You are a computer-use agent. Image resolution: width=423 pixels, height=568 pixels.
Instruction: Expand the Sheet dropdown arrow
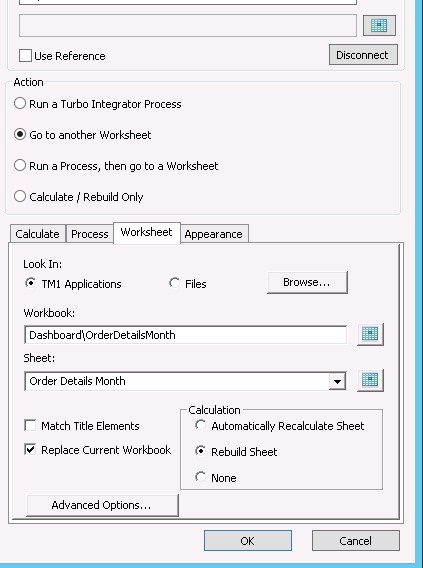pos(337,381)
